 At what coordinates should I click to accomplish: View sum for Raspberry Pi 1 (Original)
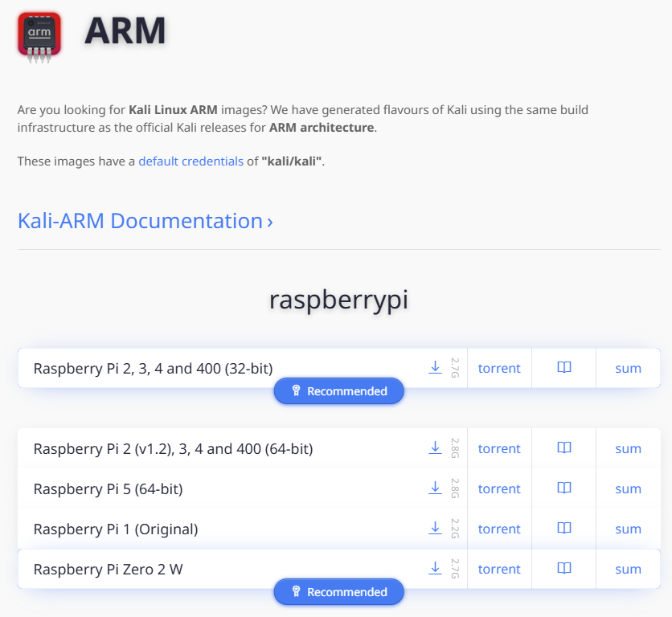[x=628, y=528]
